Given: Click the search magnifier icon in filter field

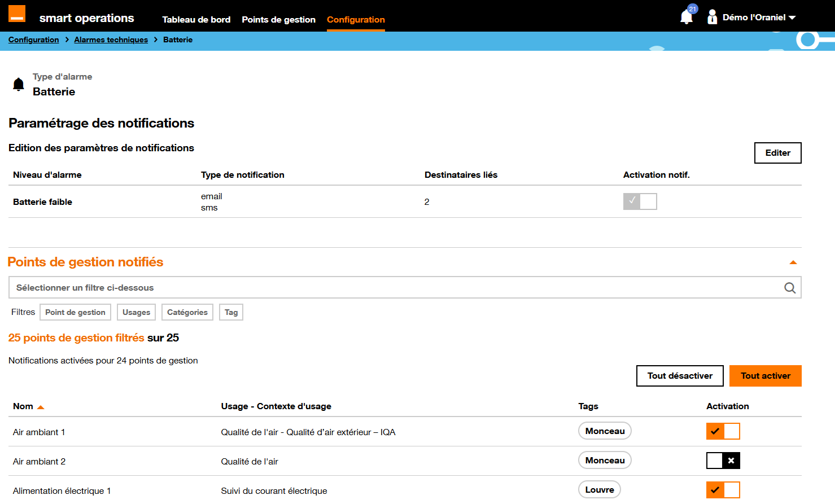Looking at the screenshot, I should pyautogui.click(x=790, y=288).
